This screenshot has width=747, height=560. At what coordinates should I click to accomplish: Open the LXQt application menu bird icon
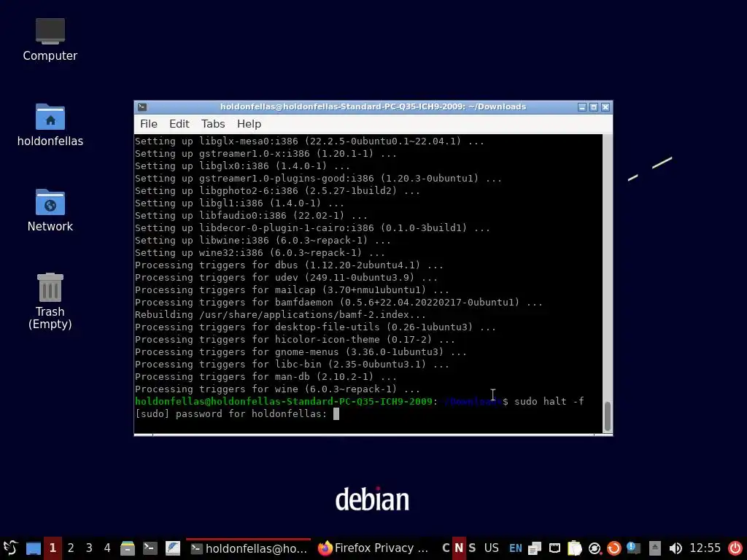(x=10, y=548)
